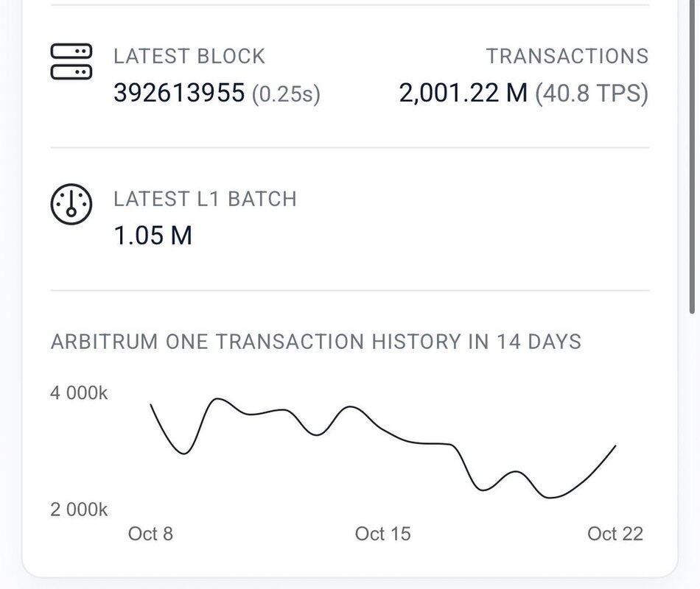The image size is (700, 589).
Task: Click the chart line's lowest dip before Oct 22
Action: (551, 498)
